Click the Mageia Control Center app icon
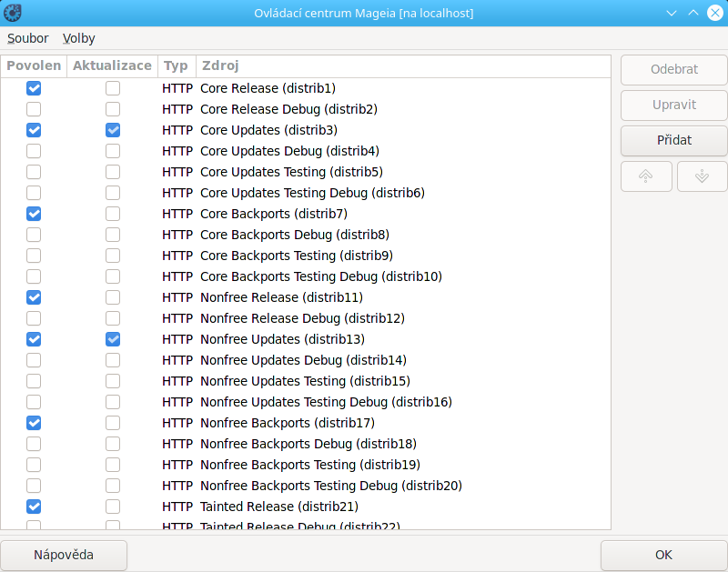The width and height of the screenshot is (728, 572). tap(13, 13)
